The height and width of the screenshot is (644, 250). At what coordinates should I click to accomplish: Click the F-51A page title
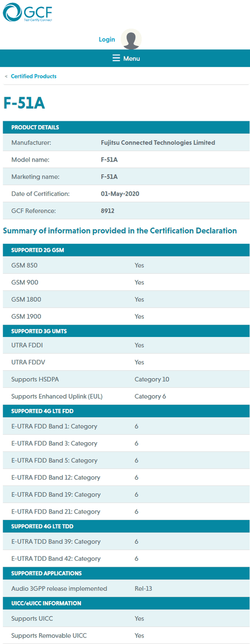[23, 103]
